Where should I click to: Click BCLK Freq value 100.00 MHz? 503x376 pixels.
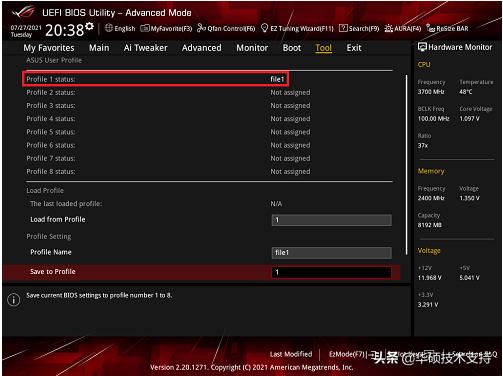coord(433,119)
